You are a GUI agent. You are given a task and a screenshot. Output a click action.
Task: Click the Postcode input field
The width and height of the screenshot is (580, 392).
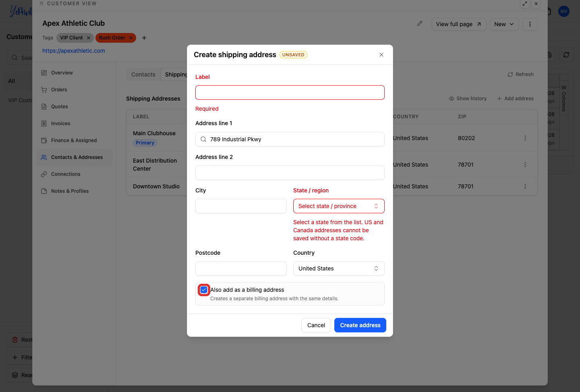(x=241, y=268)
